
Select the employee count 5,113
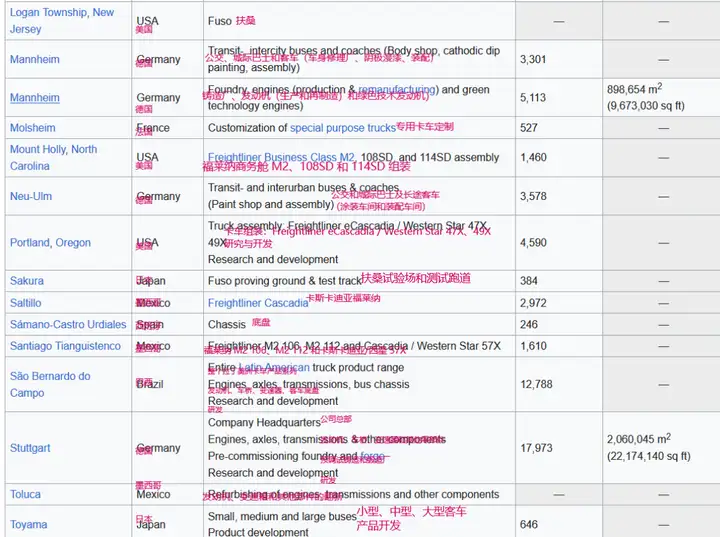(533, 97)
